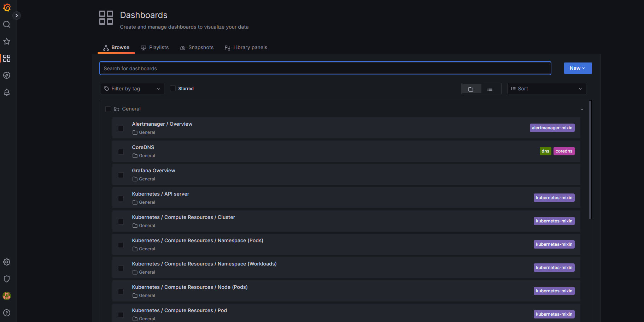Click kubernetes-mixin tag on Node (Pods) row
This screenshot has width=644, height=322.
coord(554,291)
